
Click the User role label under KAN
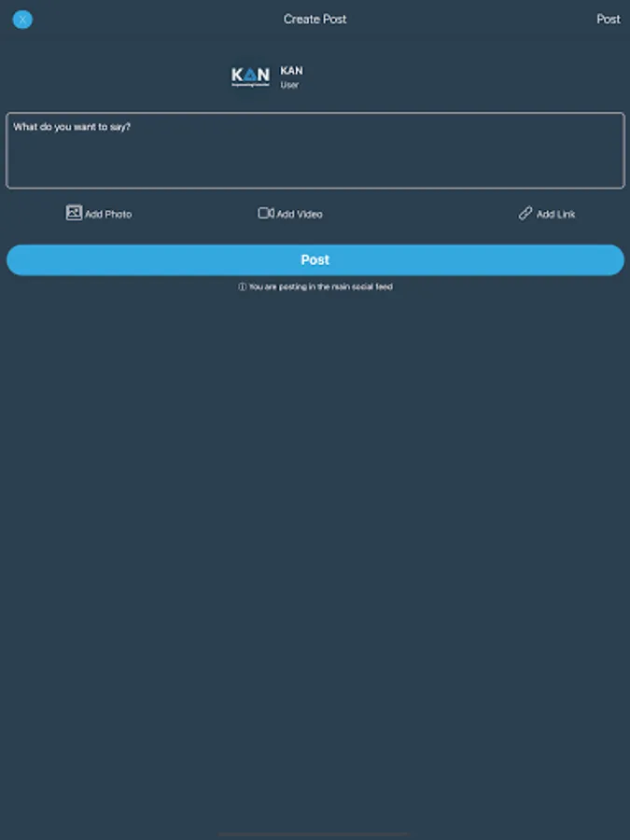pos(289,85)
